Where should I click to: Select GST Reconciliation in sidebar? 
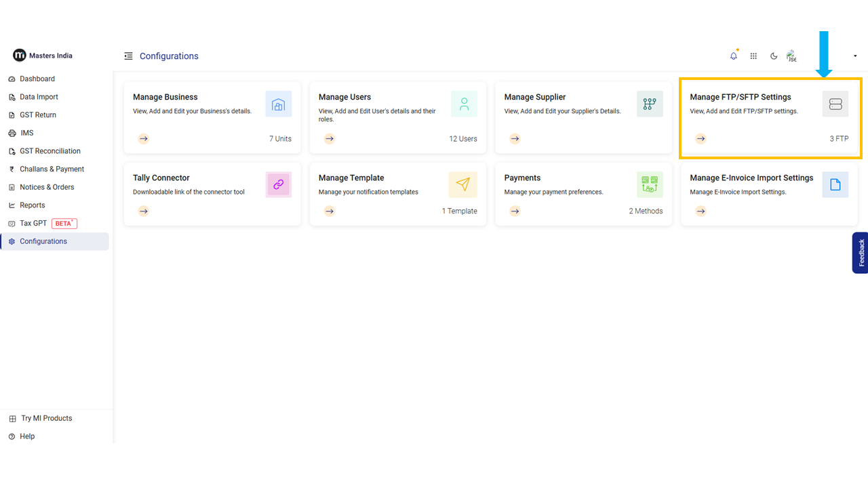[50, 151]
